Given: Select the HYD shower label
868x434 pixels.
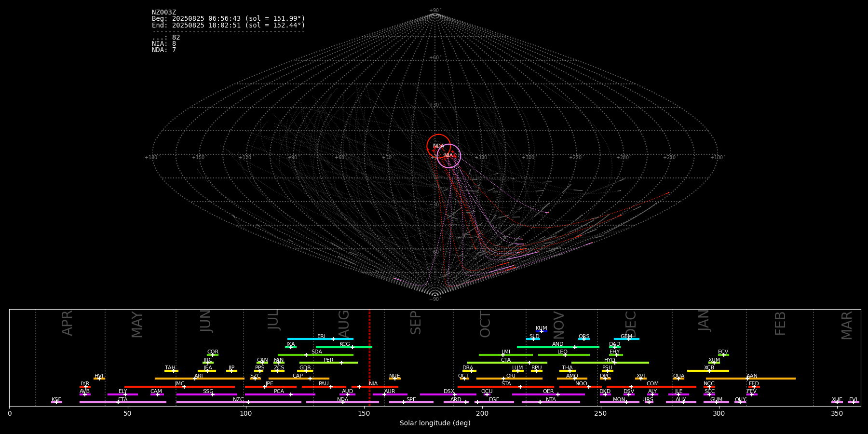Looking at the screenshot, I should point(610,360).
